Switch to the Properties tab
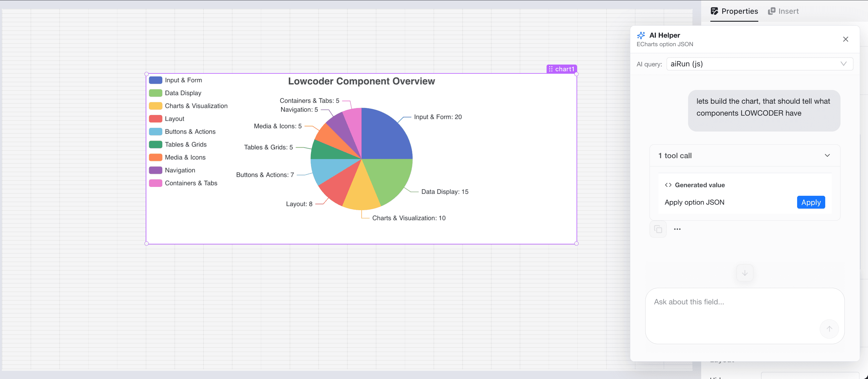 734,11
